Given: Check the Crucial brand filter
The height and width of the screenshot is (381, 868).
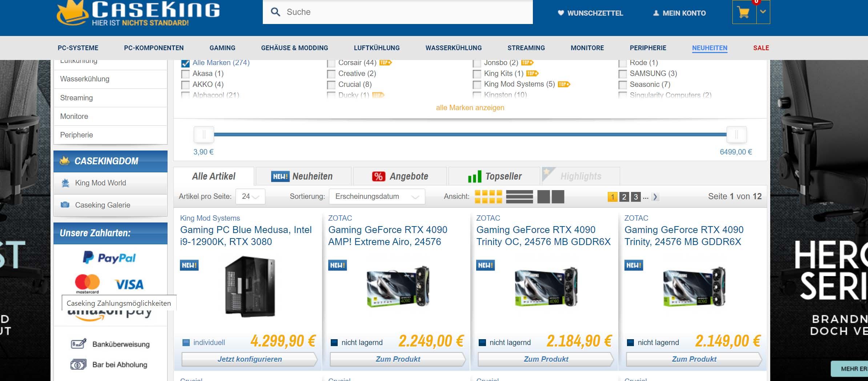Looking at the screenshot, I should 331,85.
